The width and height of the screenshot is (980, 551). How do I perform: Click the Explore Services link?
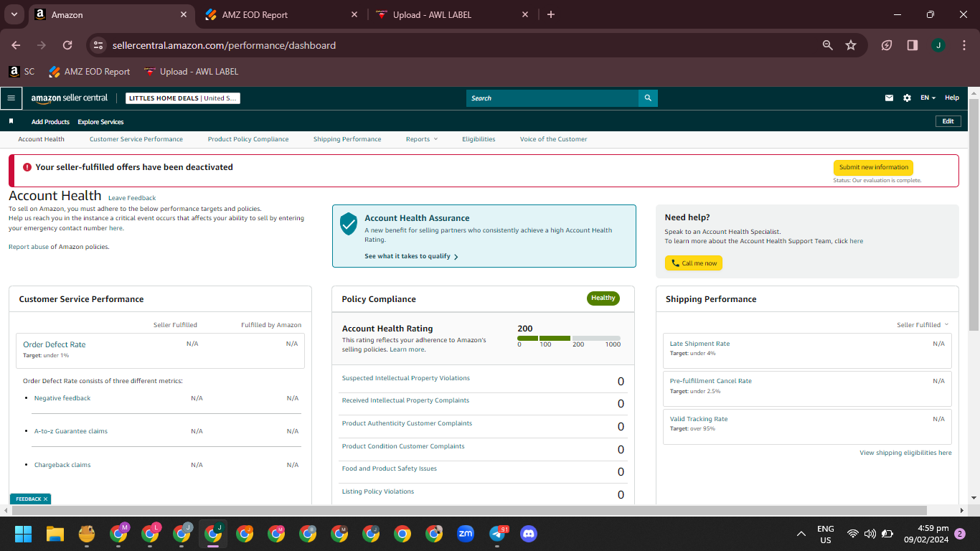(100, 122)
